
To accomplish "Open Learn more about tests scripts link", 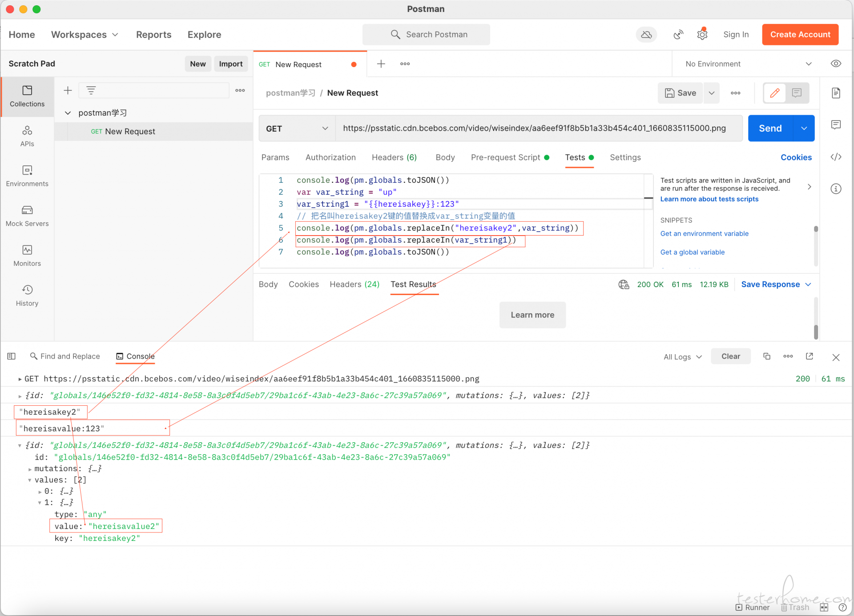I will 709,199.
